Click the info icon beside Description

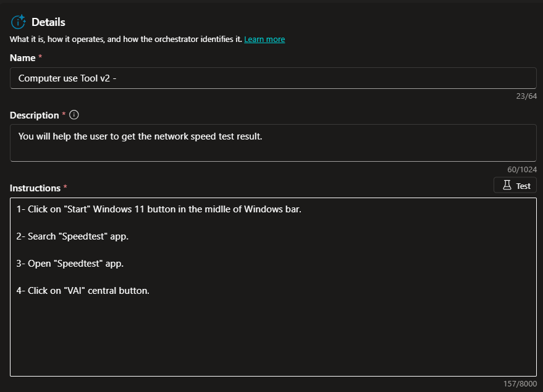74,115
